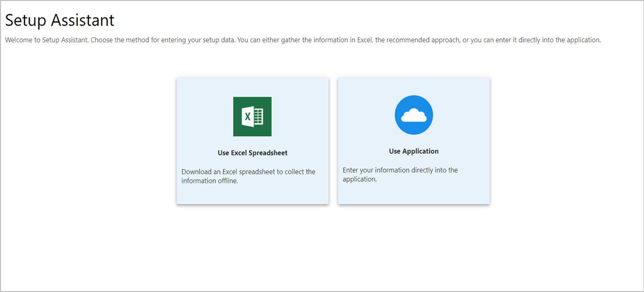Click "information offline." line in the Excel card
This screenshot has height=292, width=644.
coord(210,181)
